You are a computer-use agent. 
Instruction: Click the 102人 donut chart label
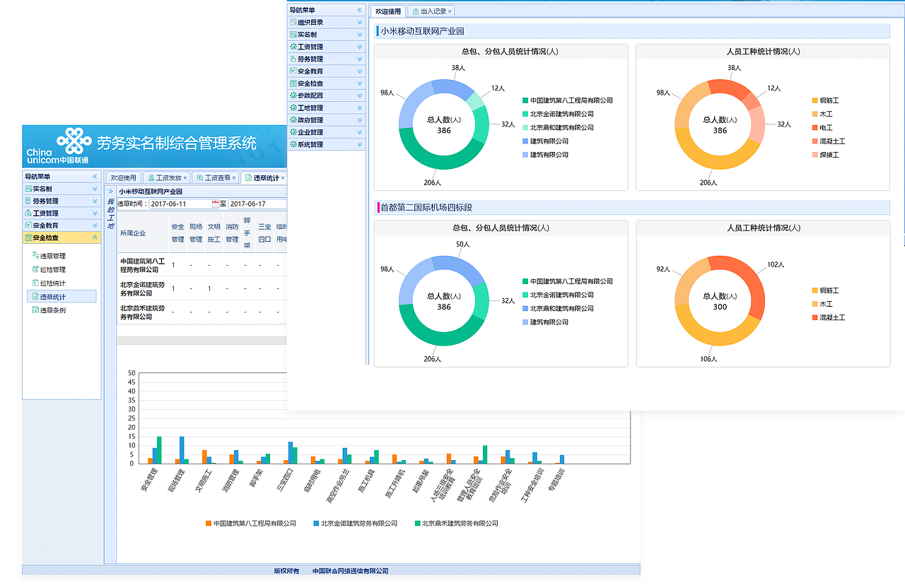click(x=776, y=265)
